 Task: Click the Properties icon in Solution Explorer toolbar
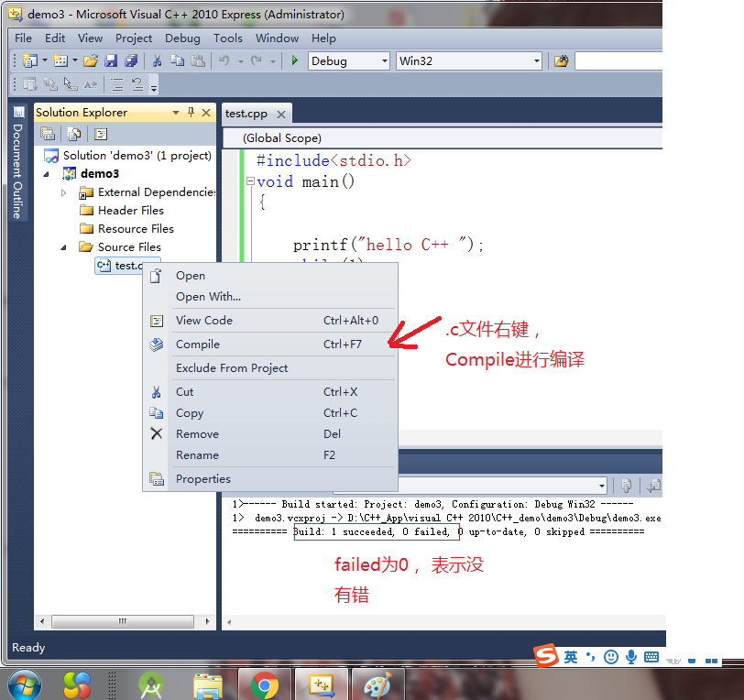click(48, 134)
